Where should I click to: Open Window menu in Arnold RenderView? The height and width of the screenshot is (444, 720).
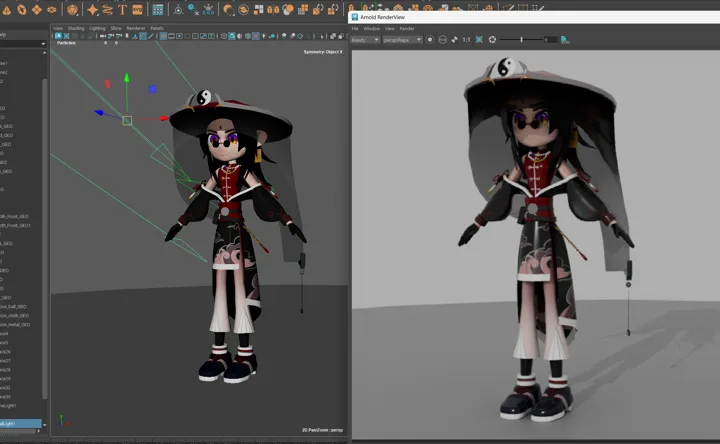click(371, 28)
